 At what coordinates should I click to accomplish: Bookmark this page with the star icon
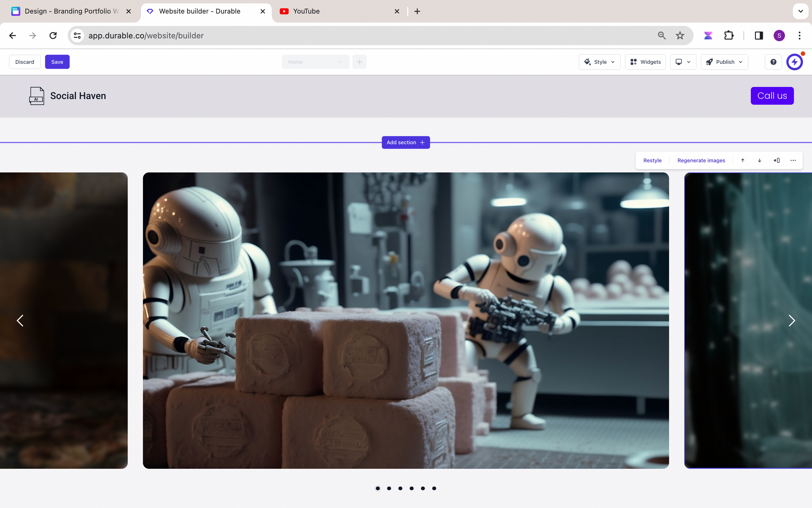coord(680,36)
